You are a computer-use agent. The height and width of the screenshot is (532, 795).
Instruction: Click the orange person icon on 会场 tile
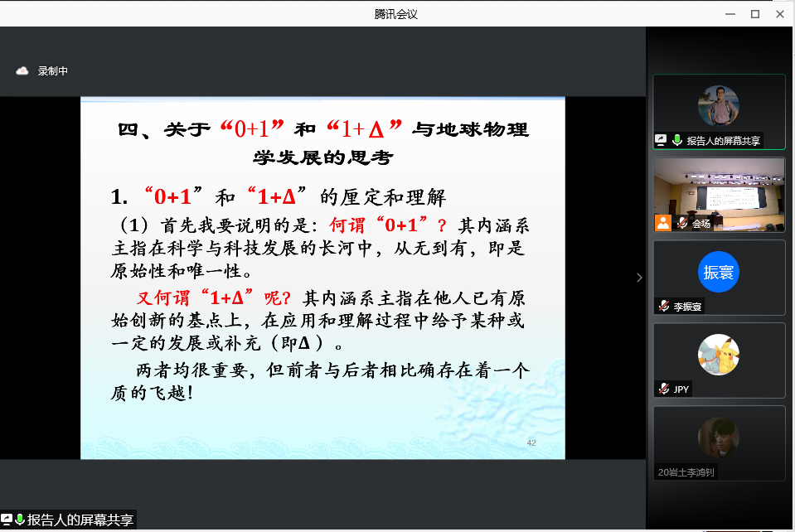pos(662,223)
